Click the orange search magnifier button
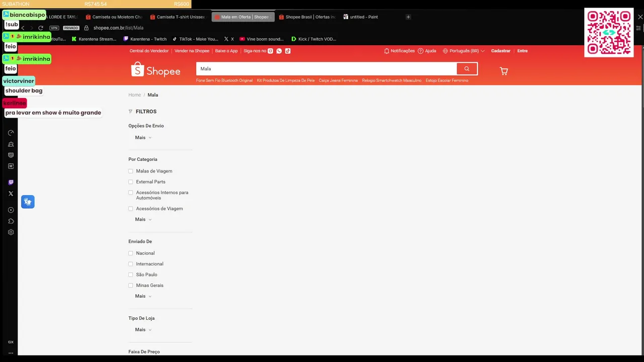The width and height of the screenshot is (644, 362). tap(467, 69)
